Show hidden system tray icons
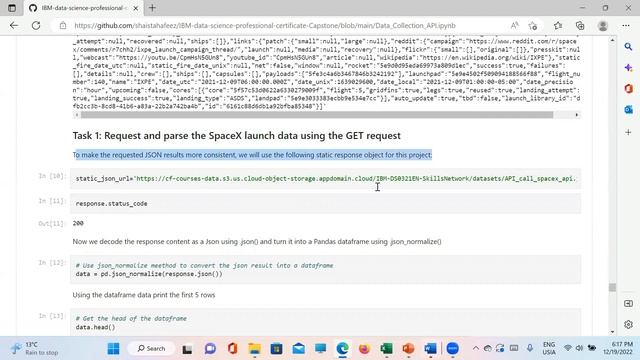The image size is (640, 360). click(476, 348)
